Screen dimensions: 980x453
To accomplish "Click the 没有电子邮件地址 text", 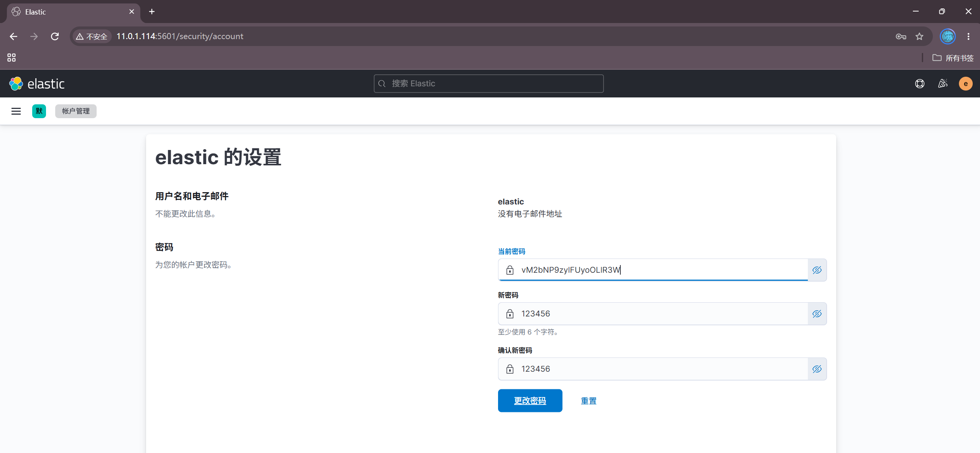I will [x=530, y=214].
